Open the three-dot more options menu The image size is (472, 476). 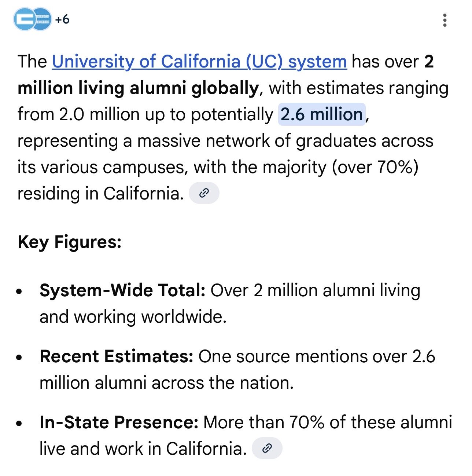tap(445, 20)
